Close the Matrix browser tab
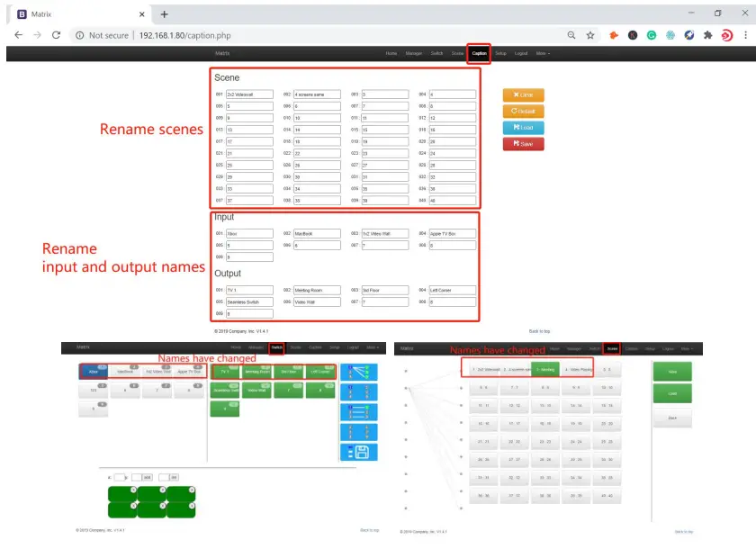Screen dimensions: 756x549 [142, 14]
